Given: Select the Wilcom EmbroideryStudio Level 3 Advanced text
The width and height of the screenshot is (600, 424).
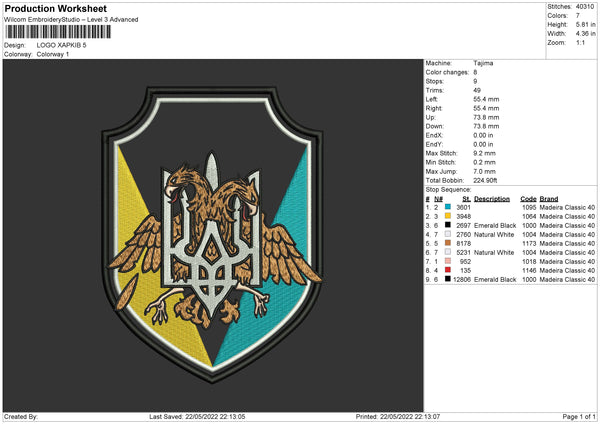Looking at the screenshot, I should [x=71, y=20].
